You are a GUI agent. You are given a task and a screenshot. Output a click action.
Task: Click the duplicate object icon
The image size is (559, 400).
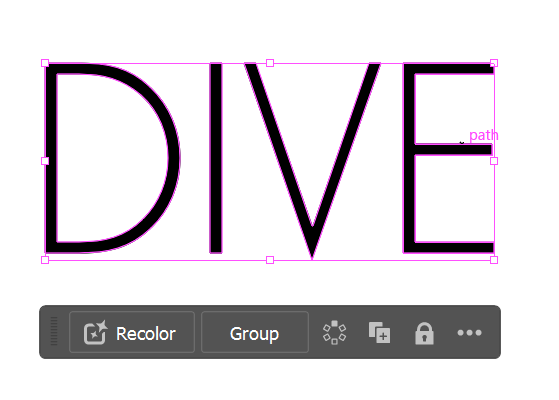click(379, 333)
